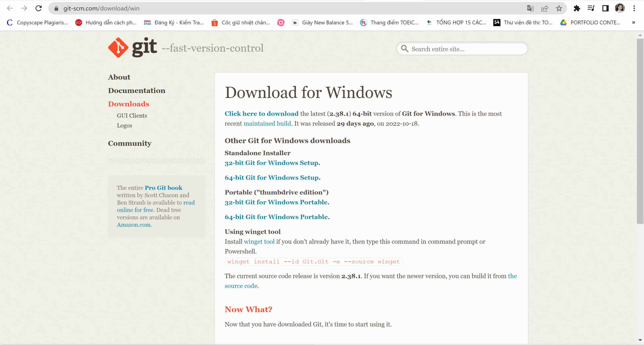This screenshot has height=345, width=644.
Task: Open the Pro Git book link
Action: click(164, 188)
